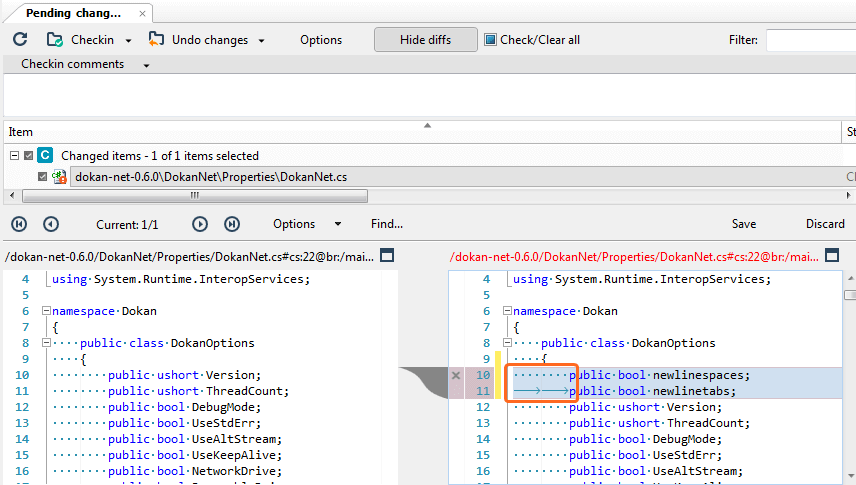
Task: Click Discard in the diff toolbar
Action: coord(825,224)
